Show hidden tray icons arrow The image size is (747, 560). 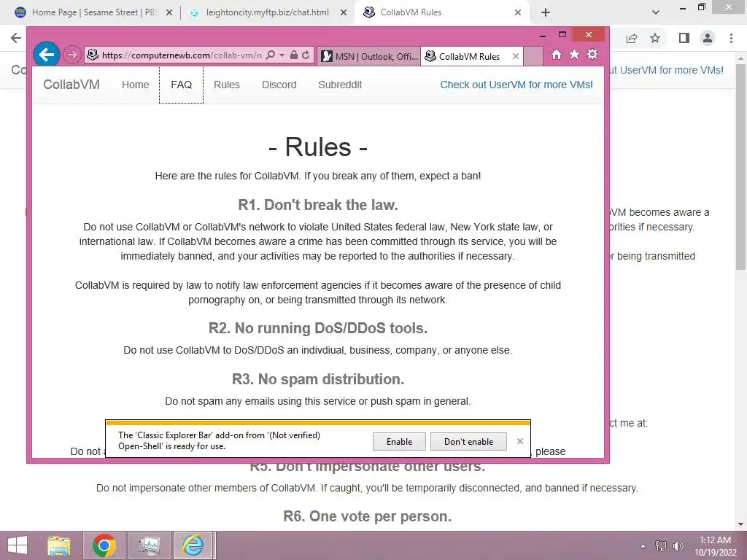pyautogui.click(x=643, y=546)
